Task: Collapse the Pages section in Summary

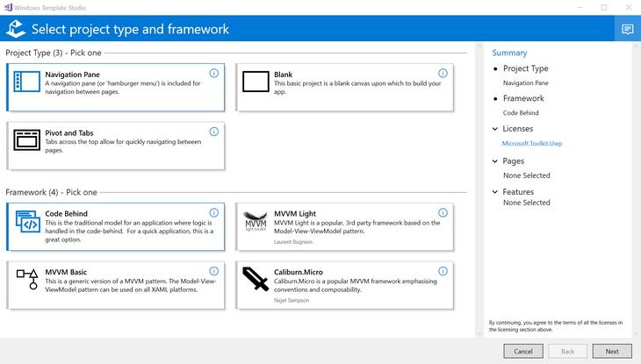Action: 495,161
